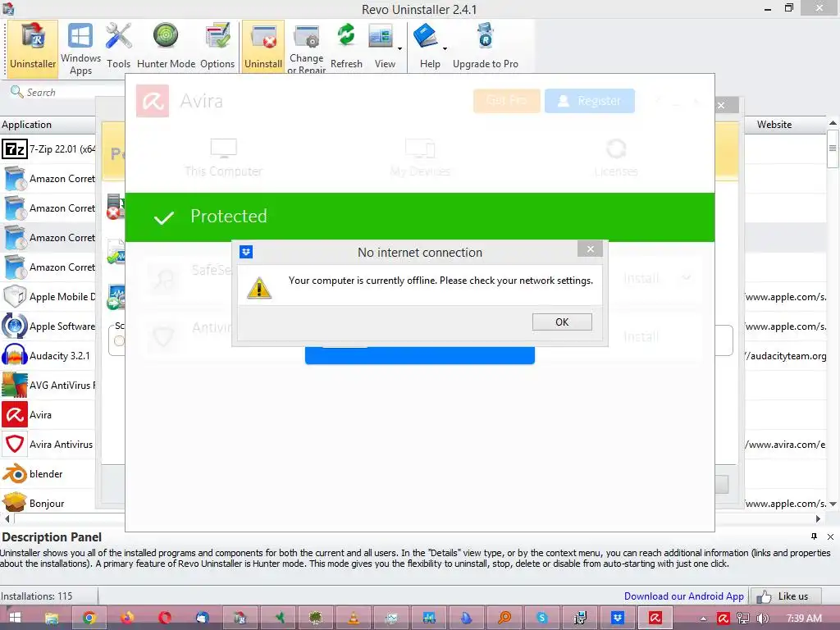Sort by the Website column header
The width and height of the screenshot is (840, 630).
786,125
